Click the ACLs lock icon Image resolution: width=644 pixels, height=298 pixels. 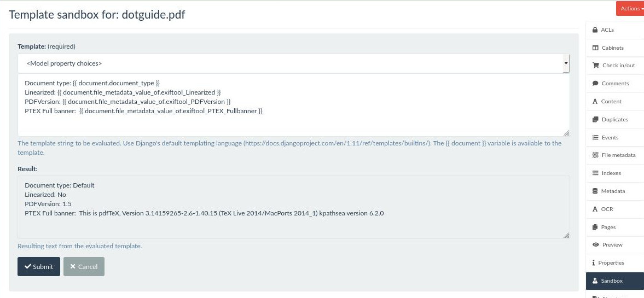click(595, 30)
